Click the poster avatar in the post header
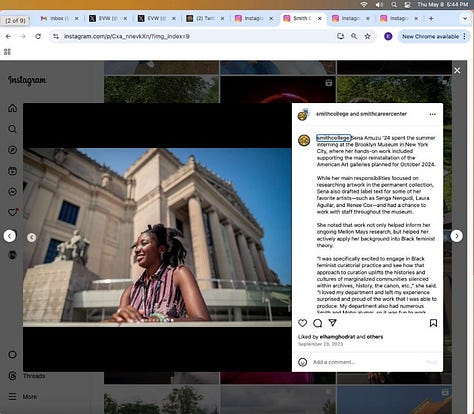The image size is (474, 414). (x=303, y=114)
